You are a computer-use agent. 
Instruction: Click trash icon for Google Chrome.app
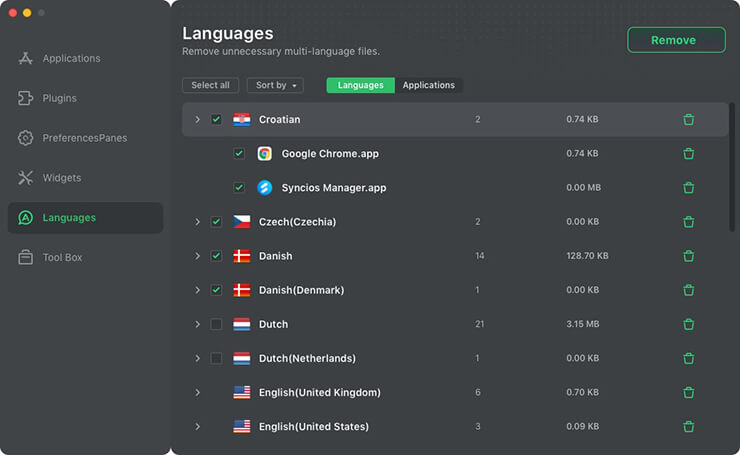[689, 153]
